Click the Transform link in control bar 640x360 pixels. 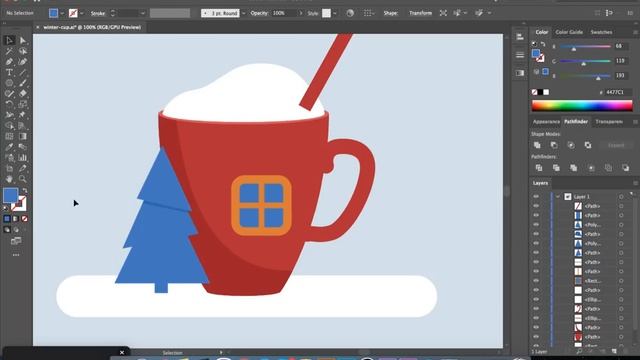point(420,13)
